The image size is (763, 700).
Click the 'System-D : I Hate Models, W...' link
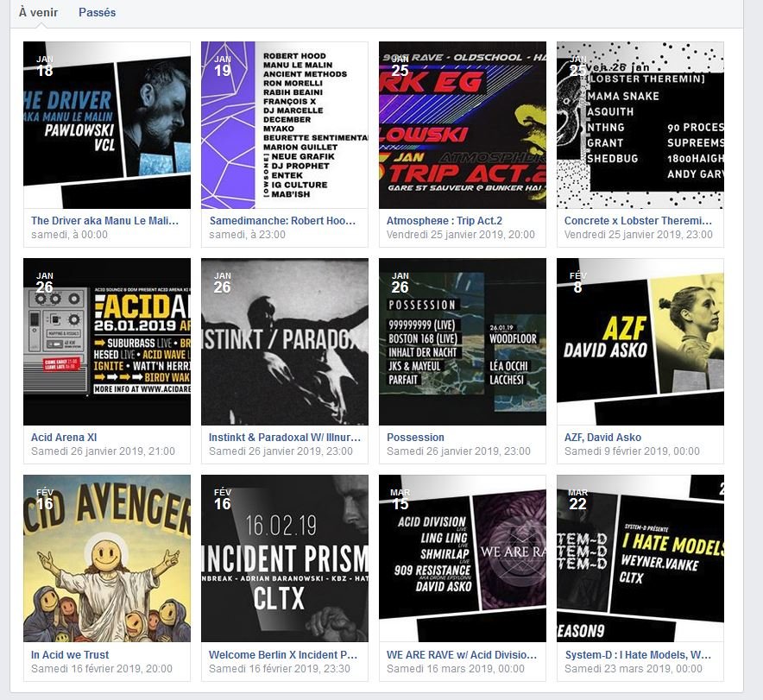[x=638, y=655]
